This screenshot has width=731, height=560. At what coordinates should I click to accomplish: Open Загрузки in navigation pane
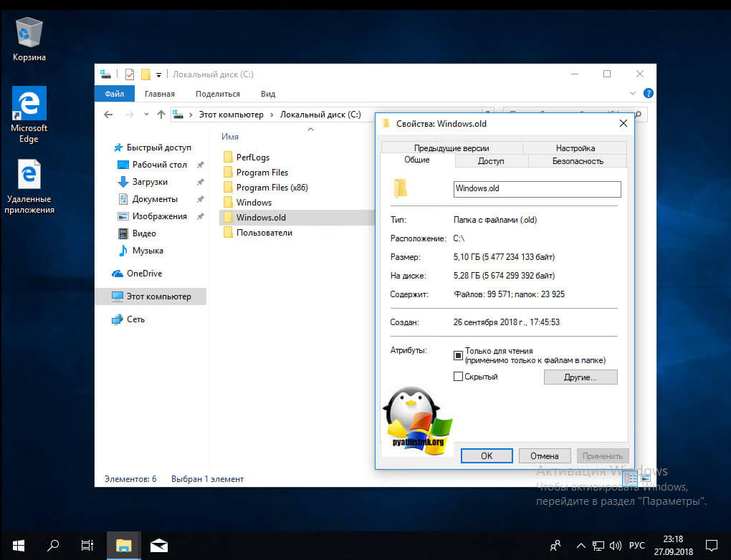(x=143, y=182)
